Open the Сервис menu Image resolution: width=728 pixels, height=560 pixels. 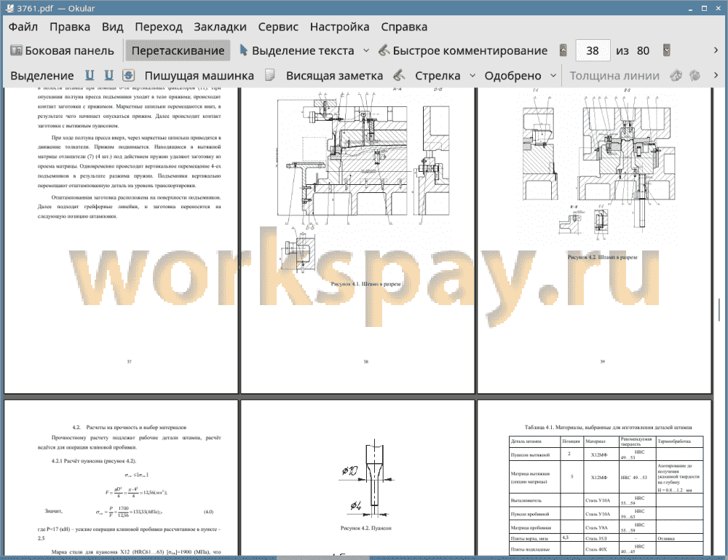pyautogui.click(x=278, y=27)
